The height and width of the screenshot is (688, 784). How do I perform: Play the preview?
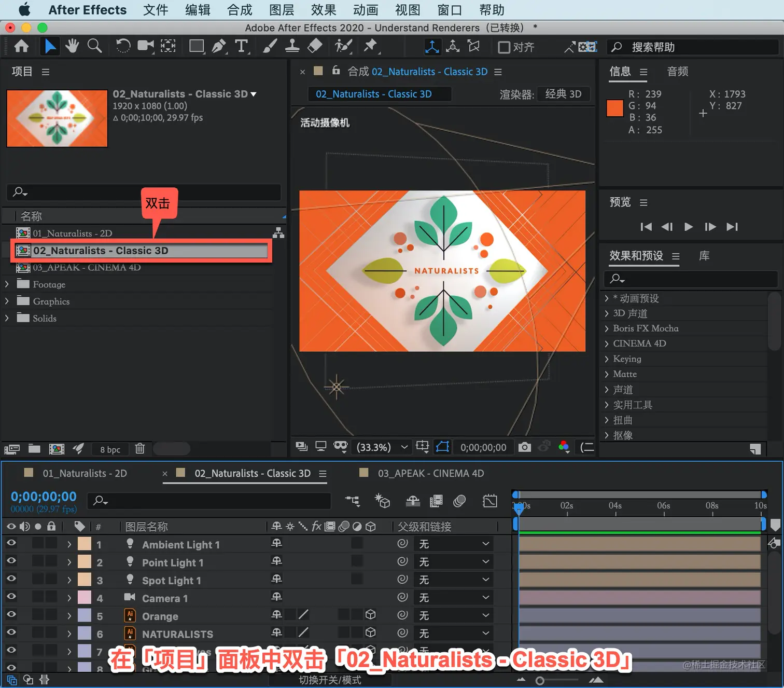(689, 227)
